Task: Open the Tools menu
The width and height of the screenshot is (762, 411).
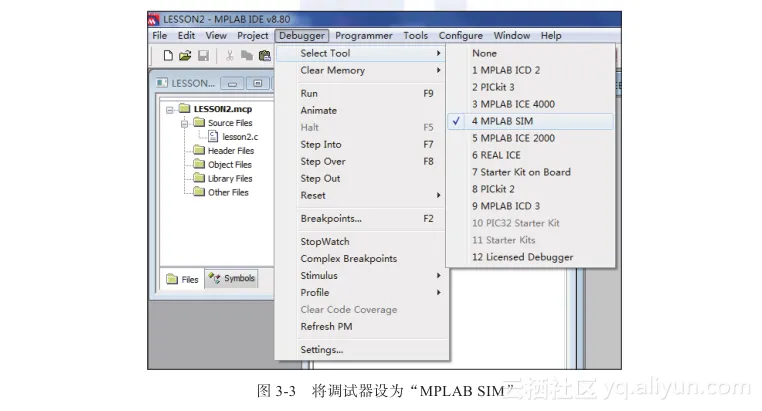Action: pyautogui.click(x=416, y=35)
